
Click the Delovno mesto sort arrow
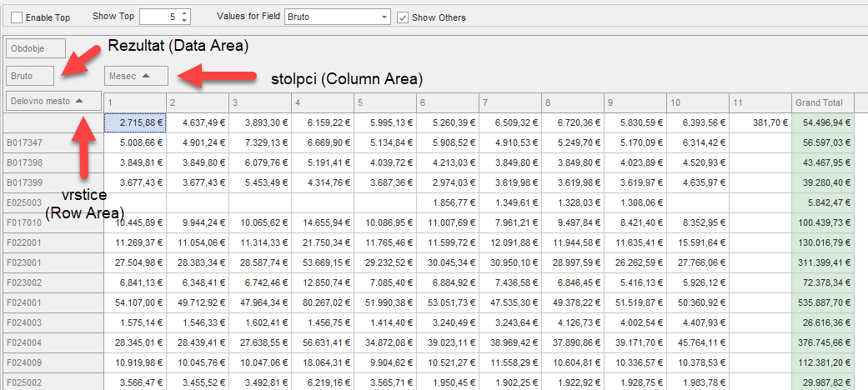coord(79,101)
